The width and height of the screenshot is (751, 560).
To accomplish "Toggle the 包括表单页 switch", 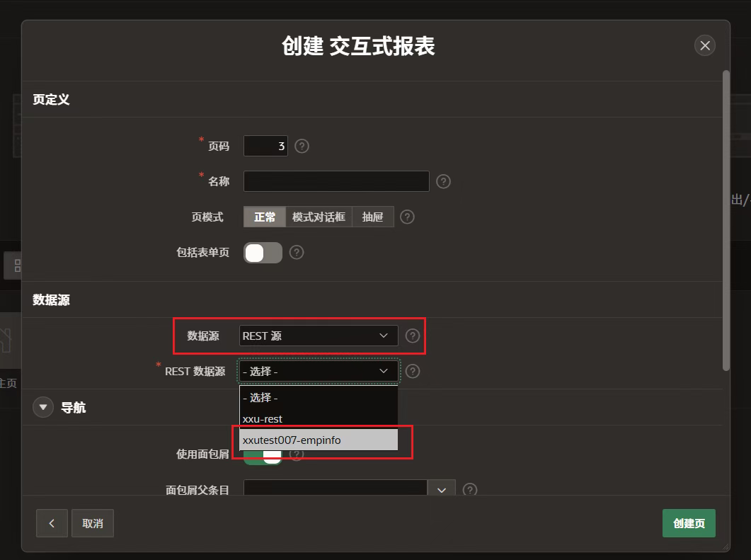I will point(263,253).
